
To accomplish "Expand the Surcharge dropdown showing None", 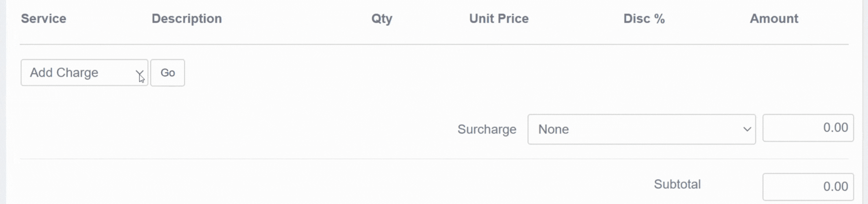I will pos(641,129).
